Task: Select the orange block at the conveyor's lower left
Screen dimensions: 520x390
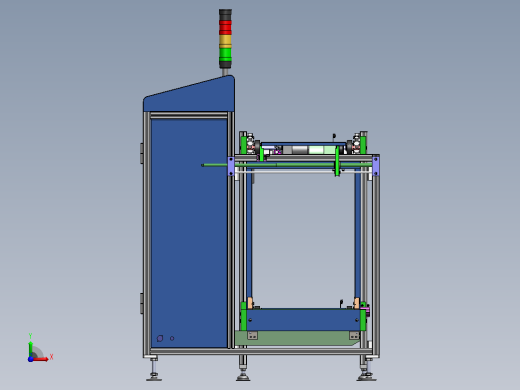Action: click(x=250, y=303)
